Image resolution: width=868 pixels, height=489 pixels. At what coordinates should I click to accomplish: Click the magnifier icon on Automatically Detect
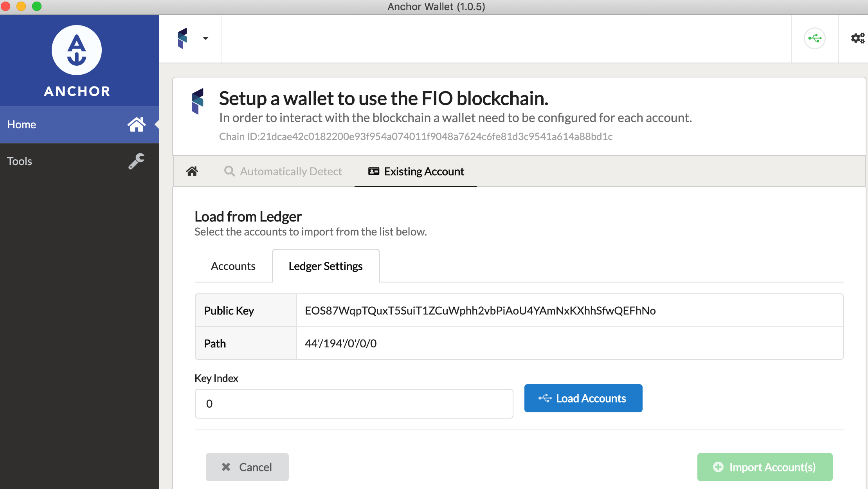coord(230,171)
